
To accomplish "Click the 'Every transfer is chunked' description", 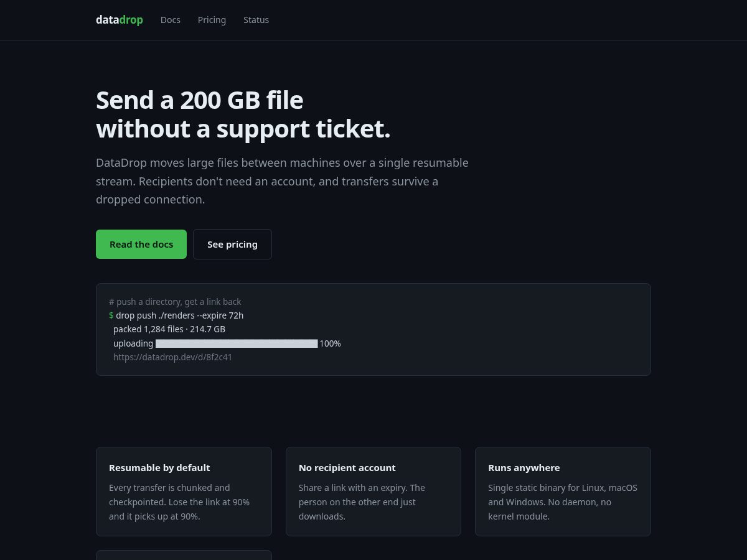I will tap(179, 502).
